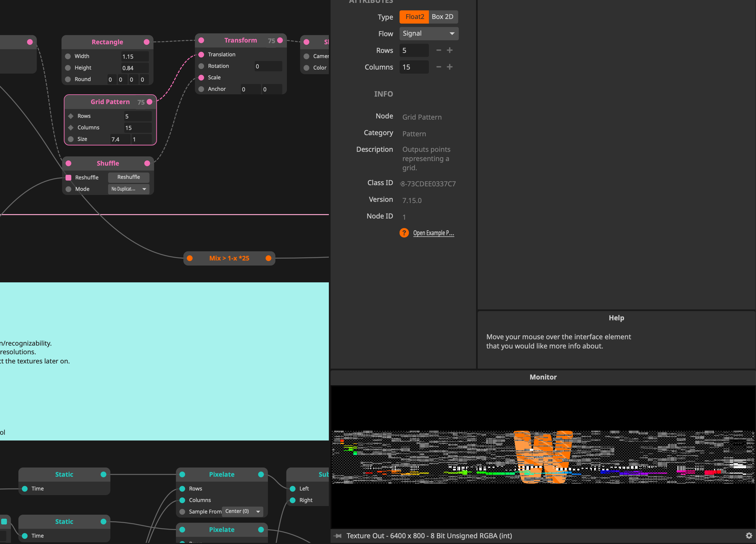Open the Flow Signal dropdown
The image size is (756, 544).
coord(429,34)
